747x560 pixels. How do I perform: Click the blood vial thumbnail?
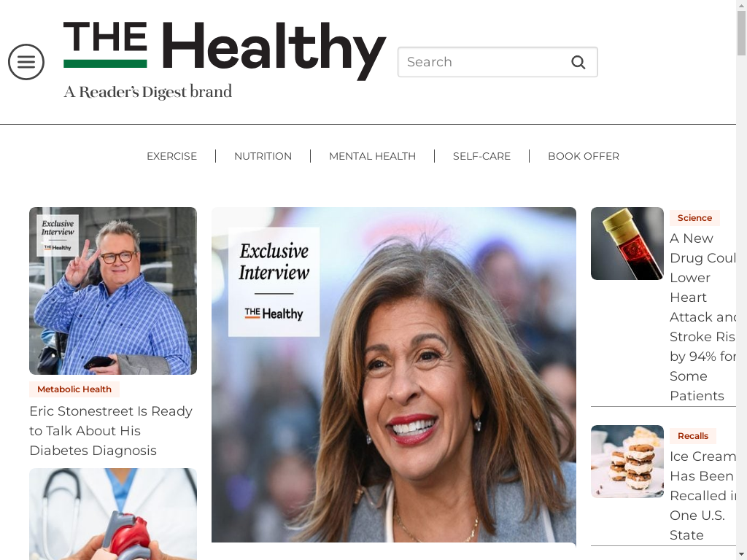click(x=627, y=244)
